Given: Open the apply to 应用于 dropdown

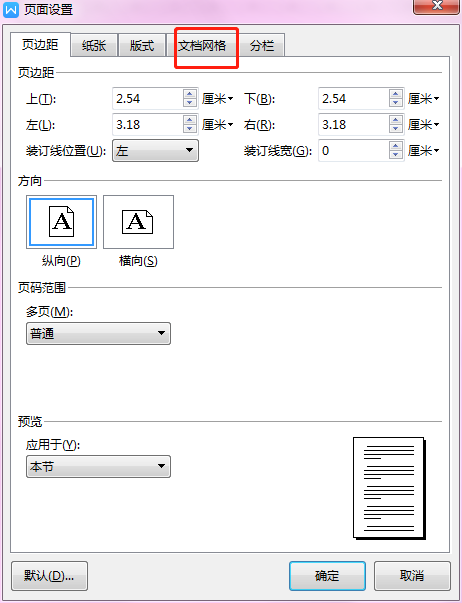Looking at the screenshot, I should coord(98,466).
